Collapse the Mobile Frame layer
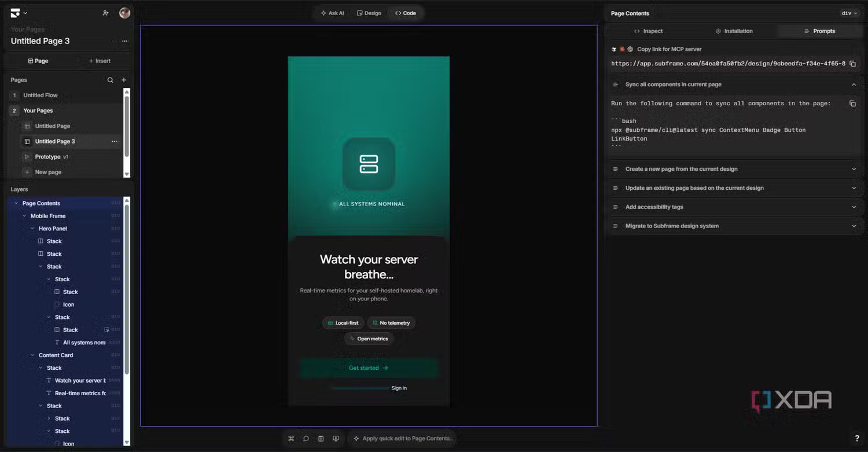Image resolution: width=868 pixels, height=452 pixels. click(24, 216)
